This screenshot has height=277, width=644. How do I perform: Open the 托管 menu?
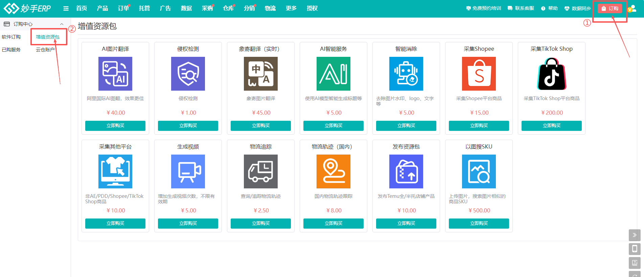point(144,8)
